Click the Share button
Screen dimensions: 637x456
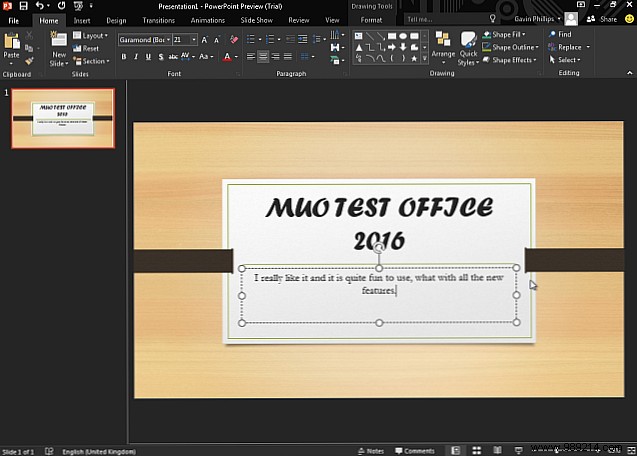pos(602,19)
